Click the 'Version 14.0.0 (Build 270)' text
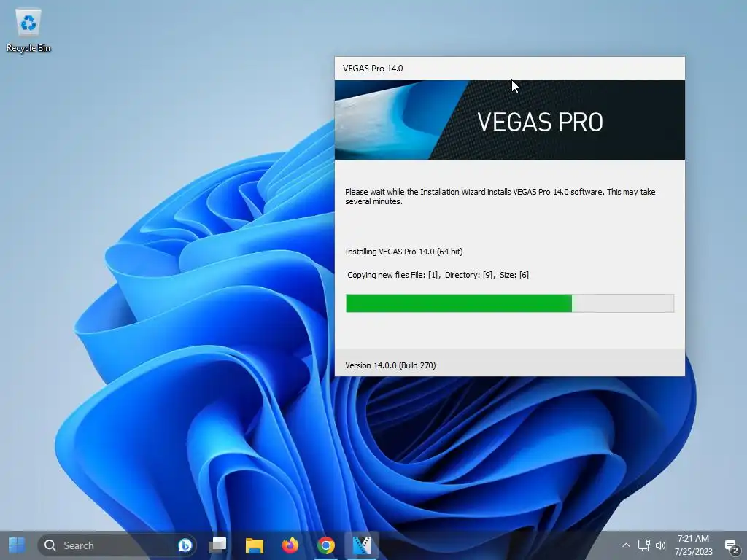747x560 pixels. pos(390,365)
